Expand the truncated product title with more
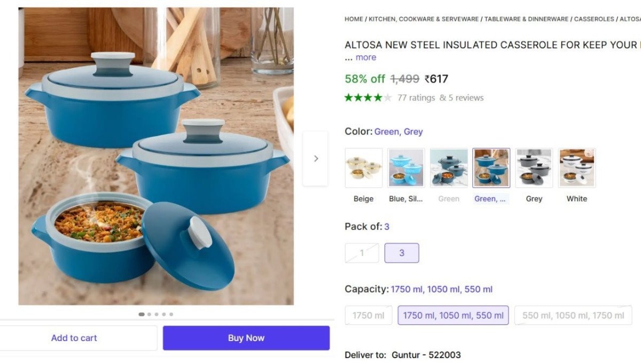Image resolution: width=641 pixels, height=364 pixels. click(366, 57)
